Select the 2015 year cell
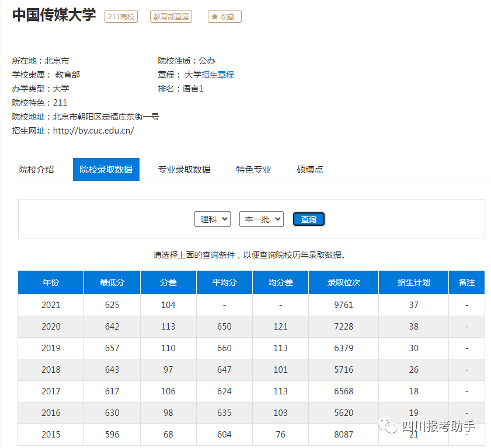Image resolution: width=491 pixels, height=448 pixels. [51, 435]
